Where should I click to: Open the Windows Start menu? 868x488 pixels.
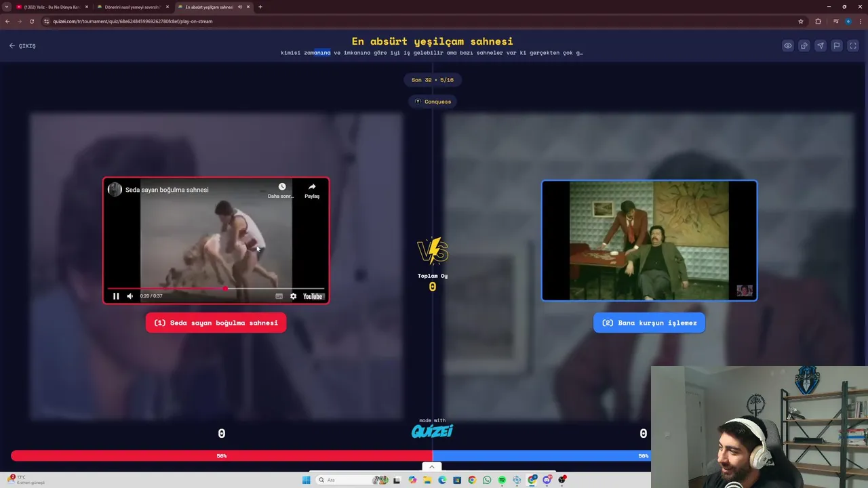tap(306, 480)
